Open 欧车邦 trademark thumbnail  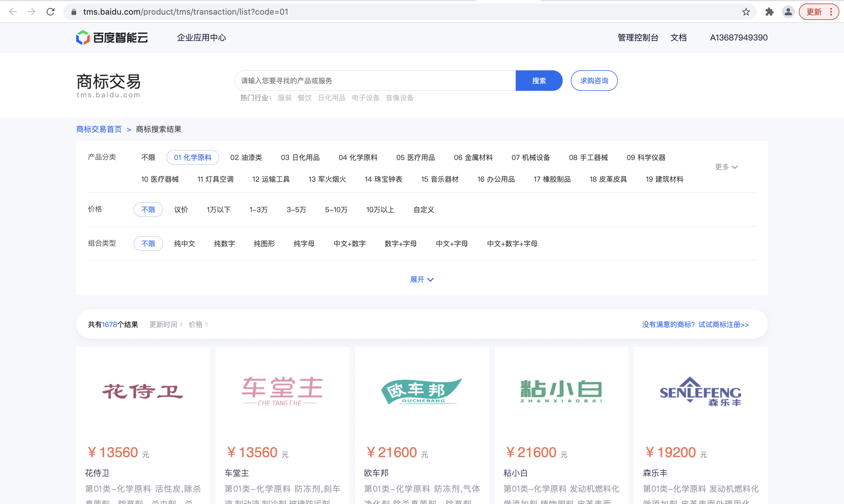pos(421,391)
